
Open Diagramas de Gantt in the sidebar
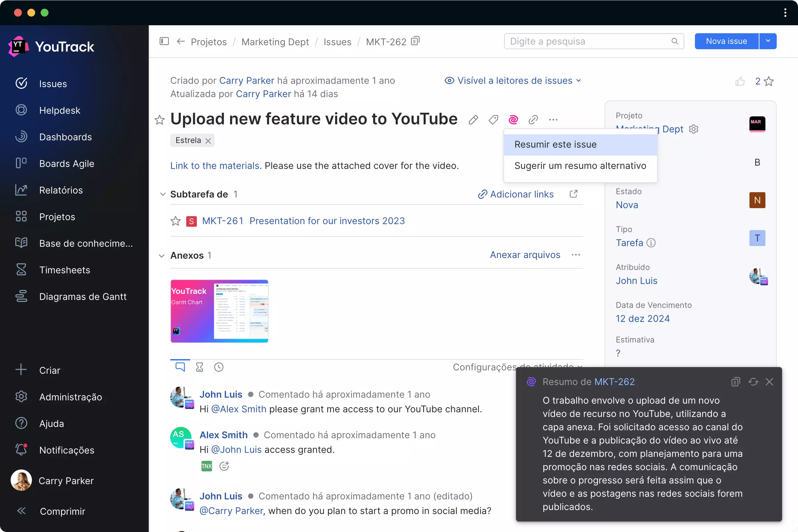coord(83,296)
